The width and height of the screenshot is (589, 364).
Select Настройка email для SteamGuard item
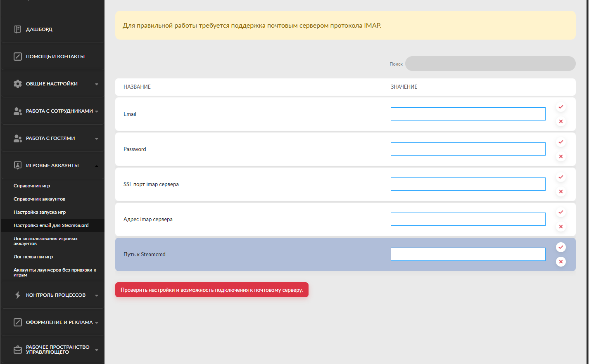click(53, 225)
